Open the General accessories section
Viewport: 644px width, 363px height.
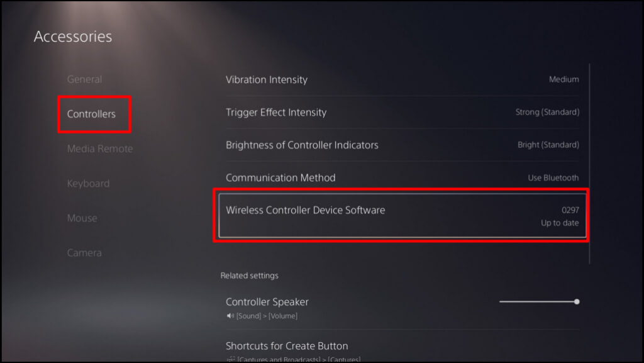click(x=84, y=79)
